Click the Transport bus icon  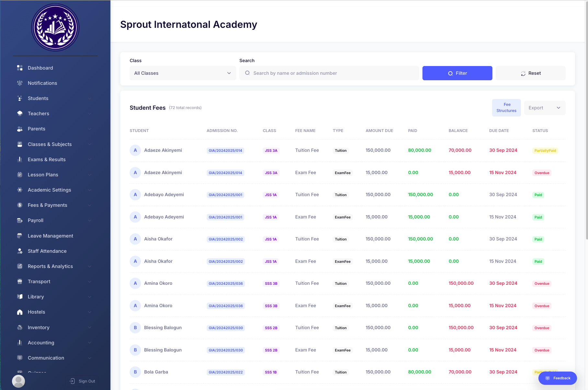(20, 282)
